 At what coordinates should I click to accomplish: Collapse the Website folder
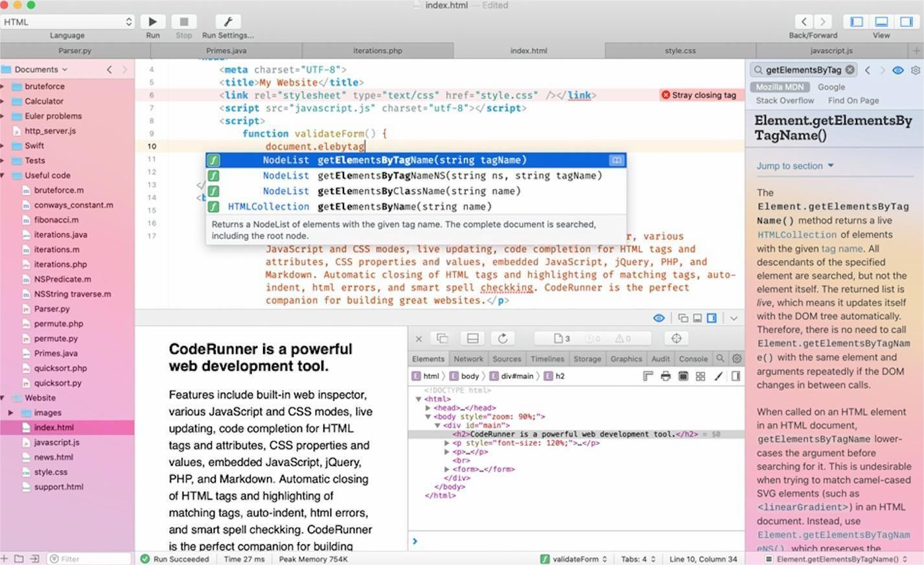click(x=3, y=398)
